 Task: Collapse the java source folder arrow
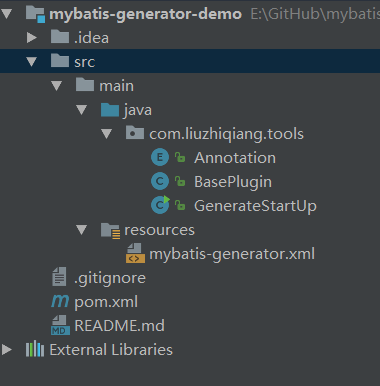tap(82, 110)
